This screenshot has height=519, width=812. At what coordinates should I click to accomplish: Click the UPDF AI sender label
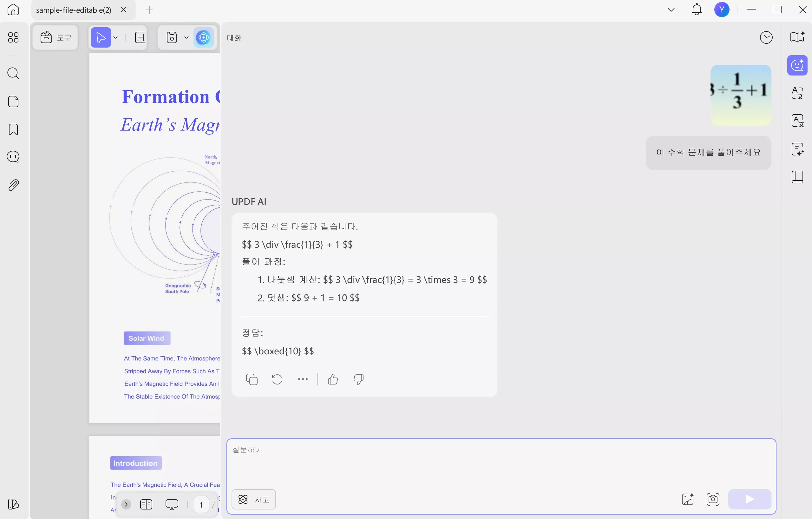tap(249, 202)
